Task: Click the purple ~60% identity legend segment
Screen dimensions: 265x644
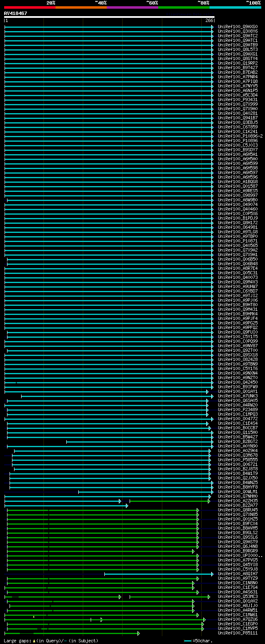Action: coord(132,7)
